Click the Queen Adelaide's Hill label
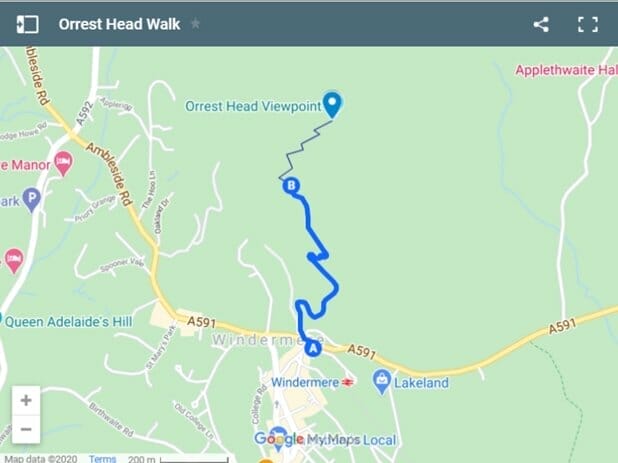This screenshot has height=463, width=618. 69,322
